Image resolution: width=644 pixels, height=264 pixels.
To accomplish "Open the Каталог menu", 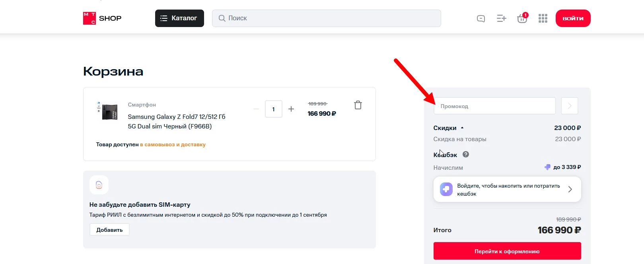I will coord(179,18).
